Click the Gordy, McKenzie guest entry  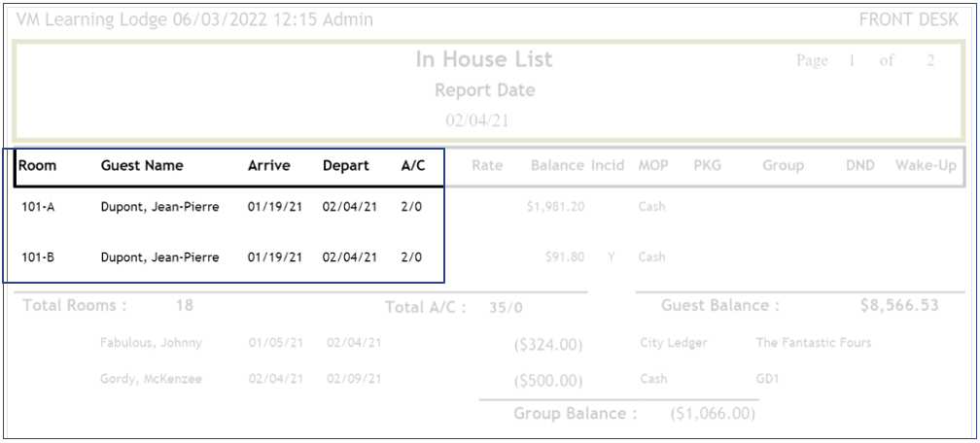(151, 378)
